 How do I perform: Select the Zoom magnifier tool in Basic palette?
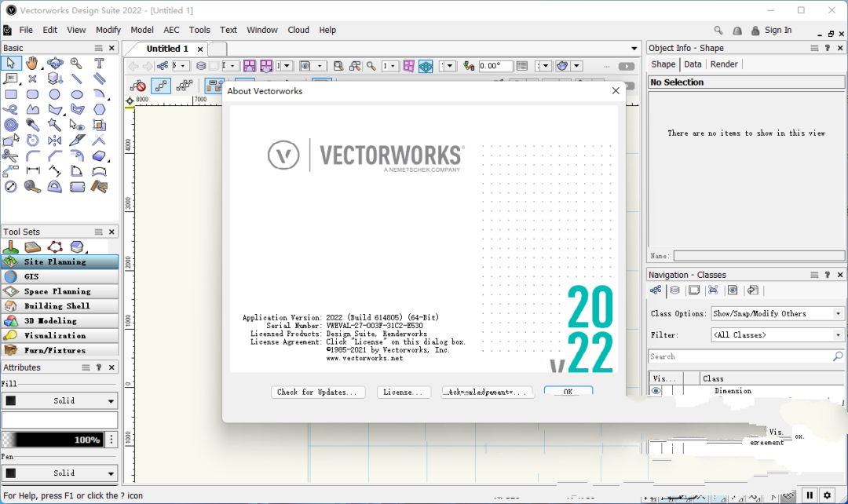(x=77, y=64)
